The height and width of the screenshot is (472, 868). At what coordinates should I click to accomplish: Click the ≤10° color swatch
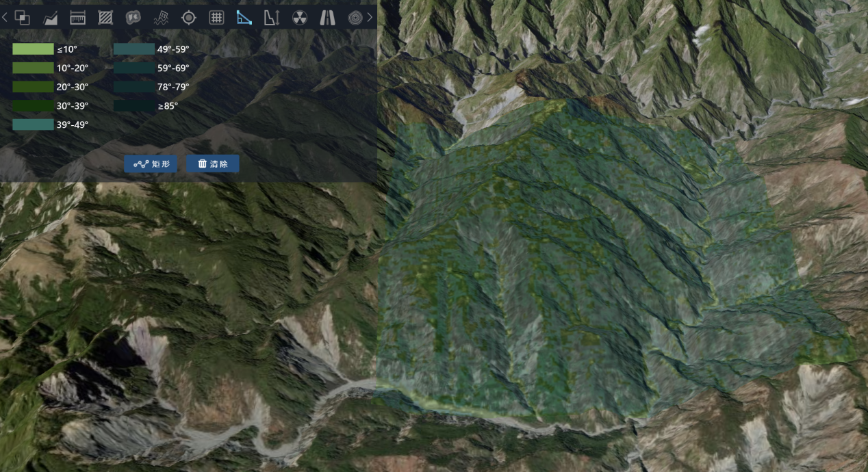[33, 49]
